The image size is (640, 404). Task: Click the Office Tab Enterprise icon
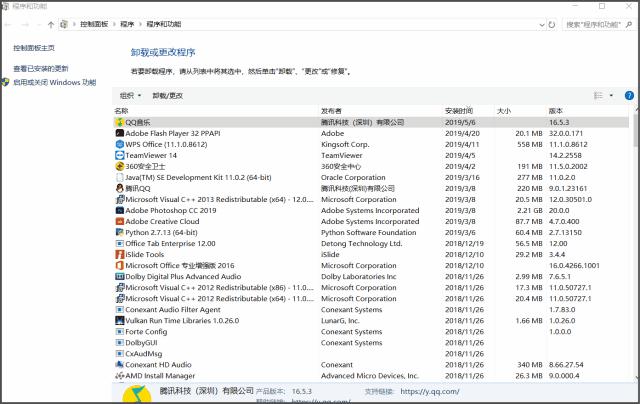point(120,243)
